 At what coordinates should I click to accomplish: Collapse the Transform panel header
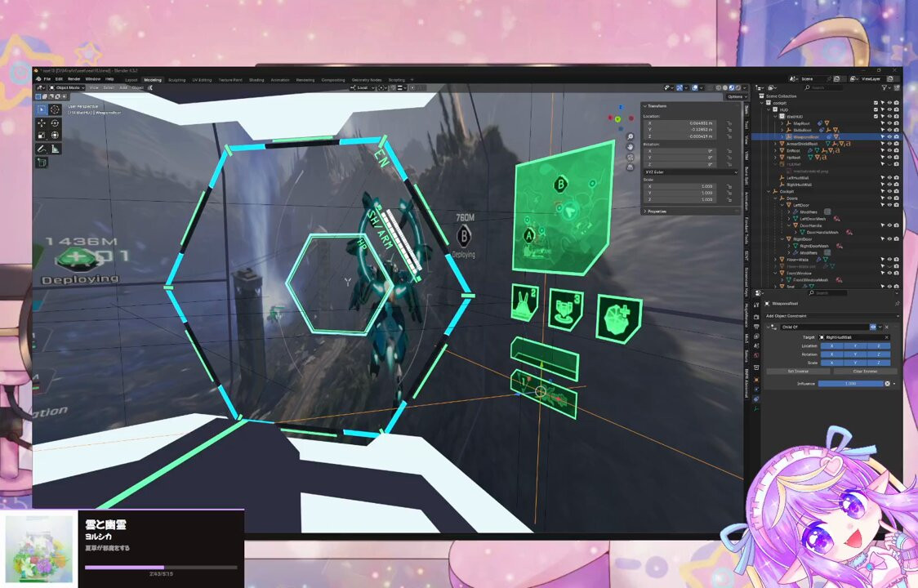657,106
